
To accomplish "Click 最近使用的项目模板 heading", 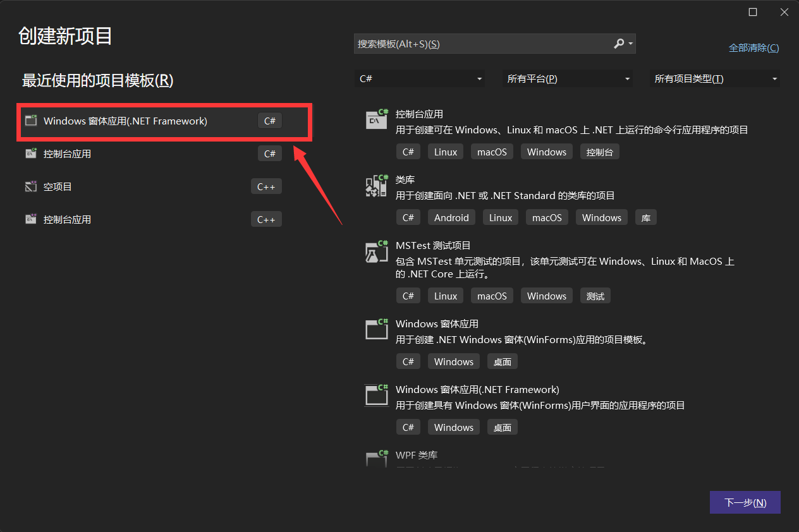I will (x=97, y=80).
